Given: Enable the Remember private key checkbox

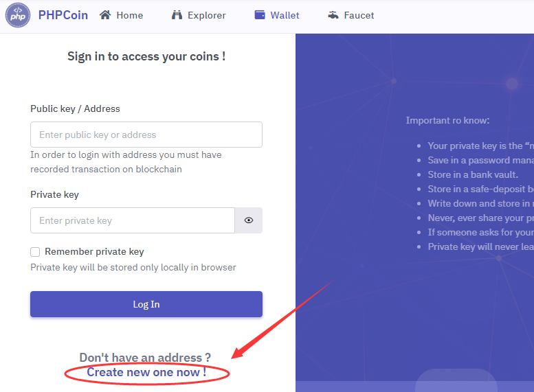Looking at the screenshot, I should [35, 252].
